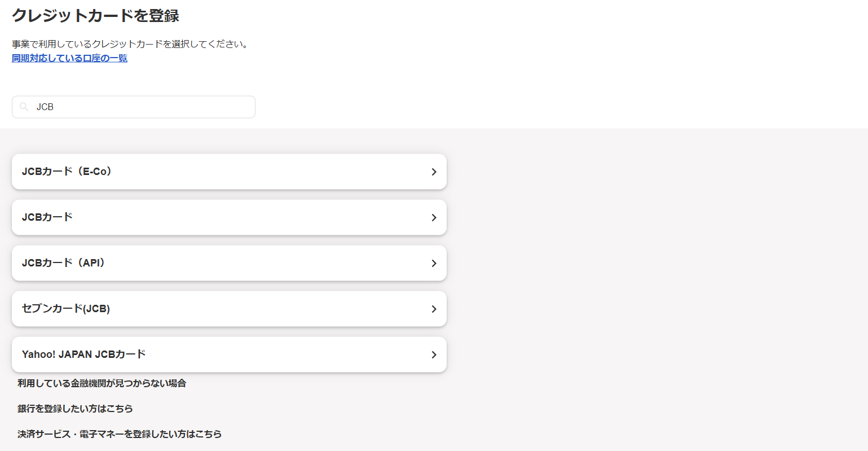
Task: Choose the plain JCBカード entry
Action: point(47,217)
